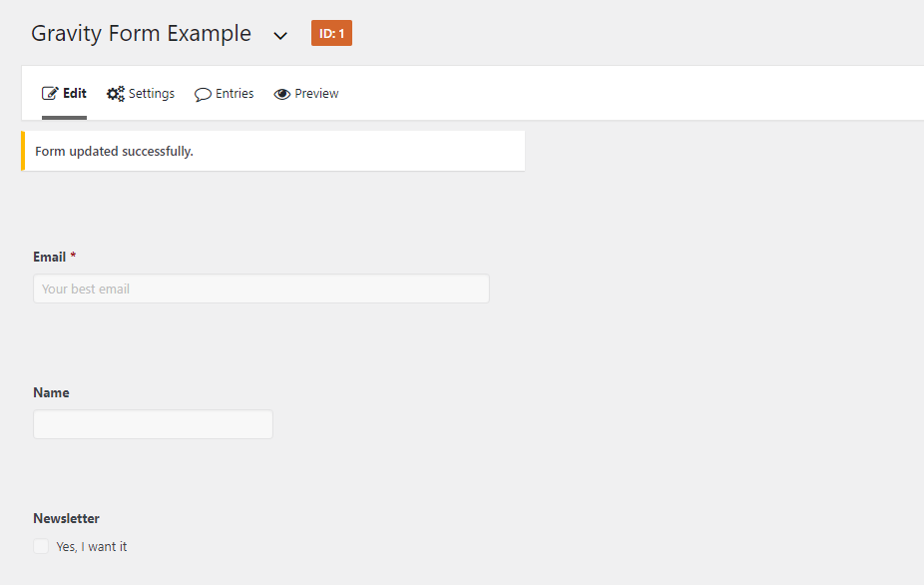Go to the Entries tab label
Image resolution: width=924 pixels, height=585 pixels.
pyautogui.click(x=234, y=93)
